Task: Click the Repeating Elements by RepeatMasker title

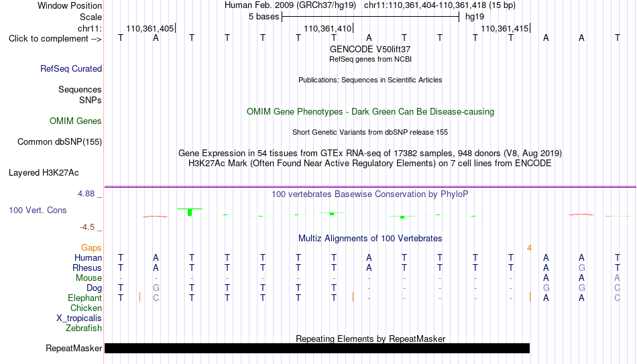Action: [371, 339]
